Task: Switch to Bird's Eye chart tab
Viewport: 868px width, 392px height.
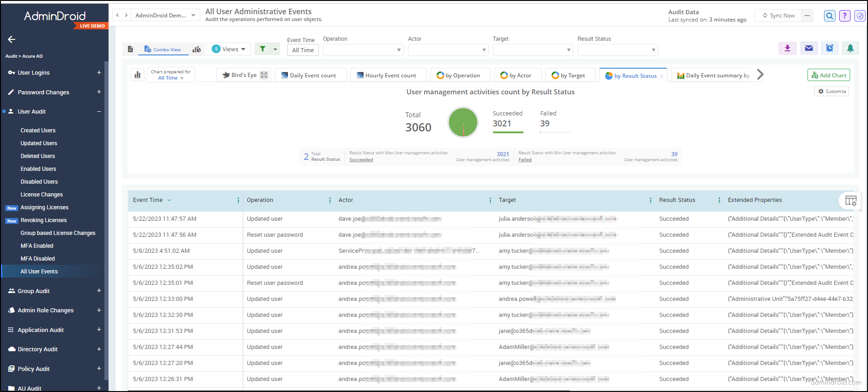Action: (244, 75)
